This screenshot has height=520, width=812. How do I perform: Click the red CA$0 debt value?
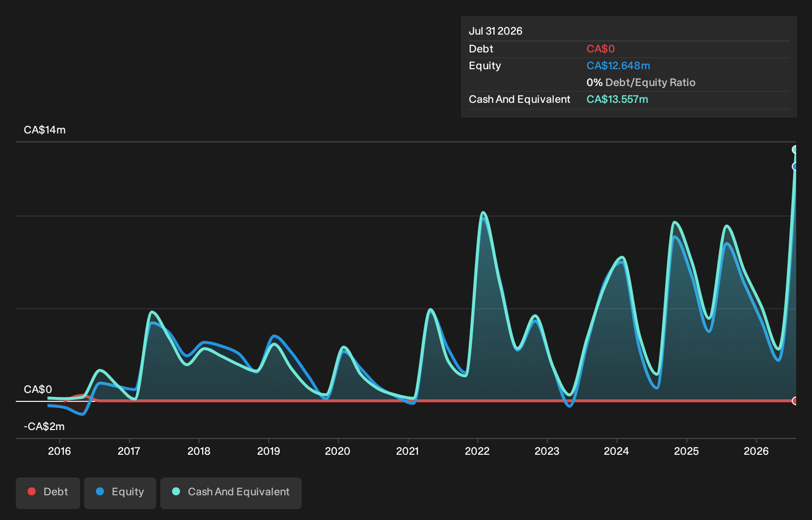(x=600, y=49)
